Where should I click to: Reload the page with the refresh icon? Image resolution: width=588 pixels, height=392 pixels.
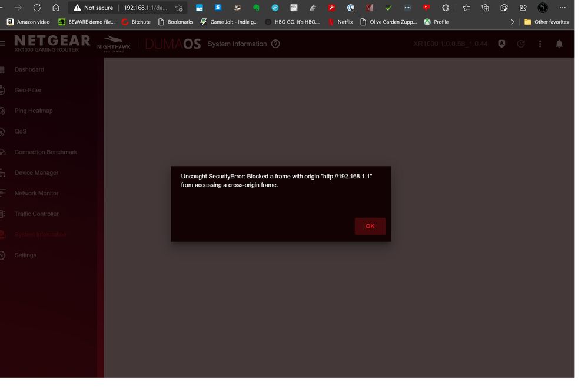click(x=36, y=8)
